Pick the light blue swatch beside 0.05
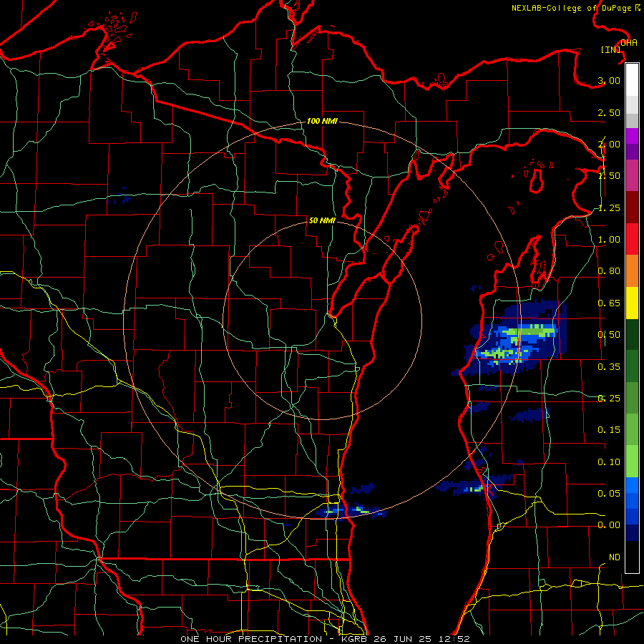644x644 pixels. 632,485
